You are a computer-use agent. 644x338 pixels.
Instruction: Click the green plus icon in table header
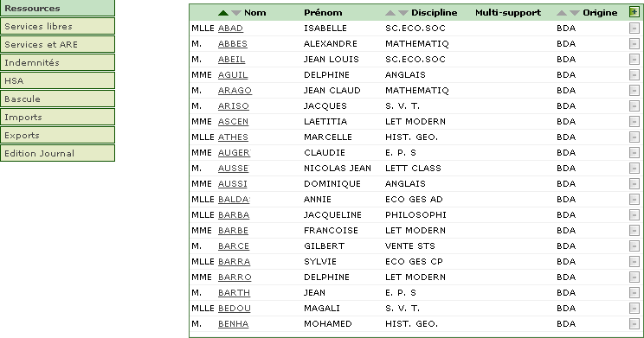[634, 12]
